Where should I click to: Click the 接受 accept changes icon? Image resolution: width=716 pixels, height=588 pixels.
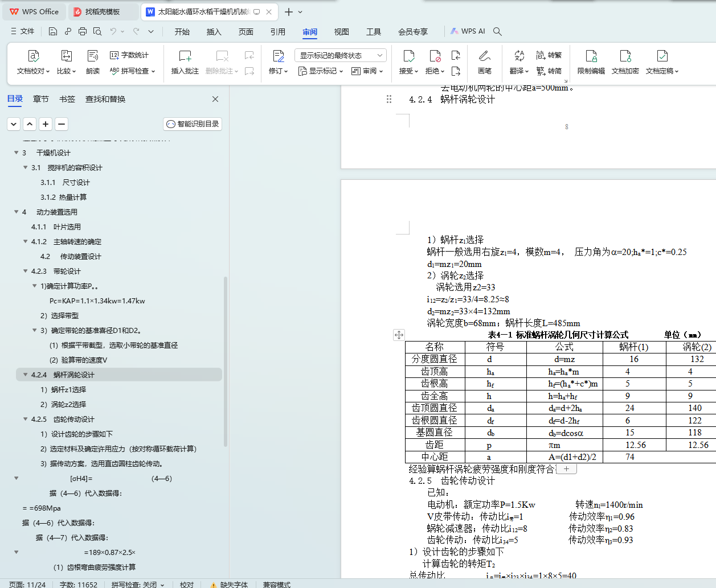409,56
